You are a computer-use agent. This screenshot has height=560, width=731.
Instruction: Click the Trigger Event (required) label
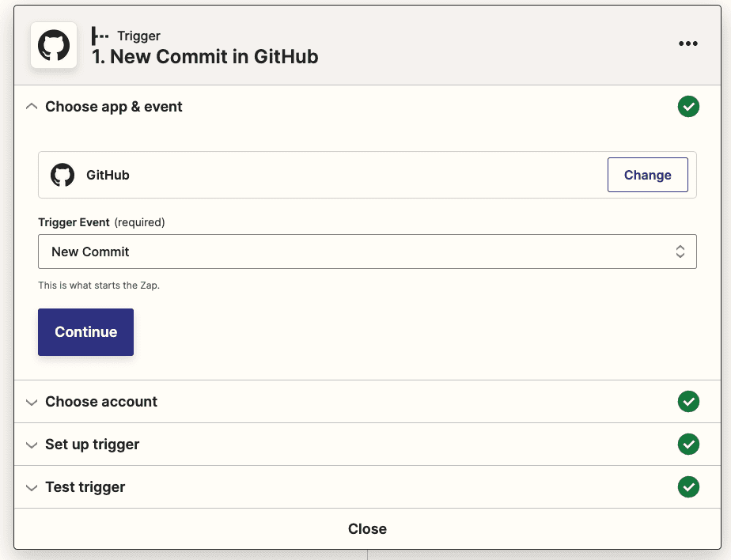101,222
